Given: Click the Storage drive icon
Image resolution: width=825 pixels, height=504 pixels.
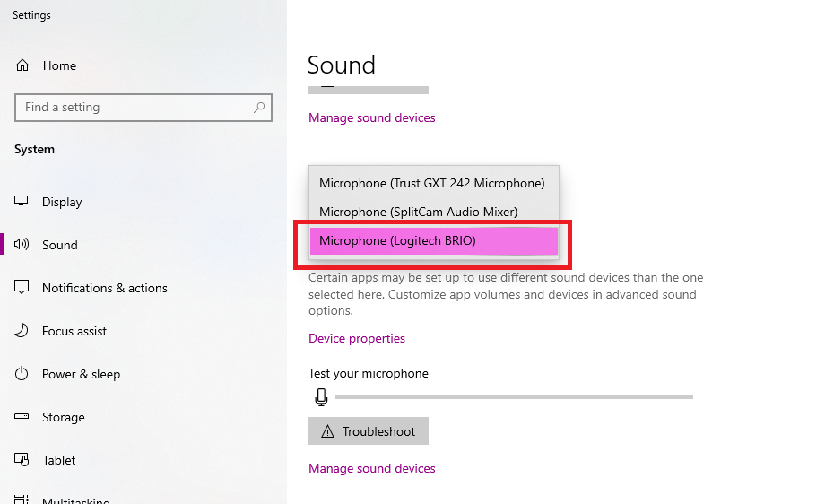Looking at the screenshot, I should click(x=22, y=417).
